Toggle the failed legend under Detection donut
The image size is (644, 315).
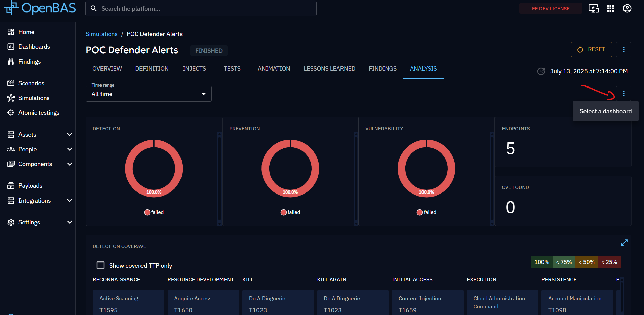tap(154, 212)
